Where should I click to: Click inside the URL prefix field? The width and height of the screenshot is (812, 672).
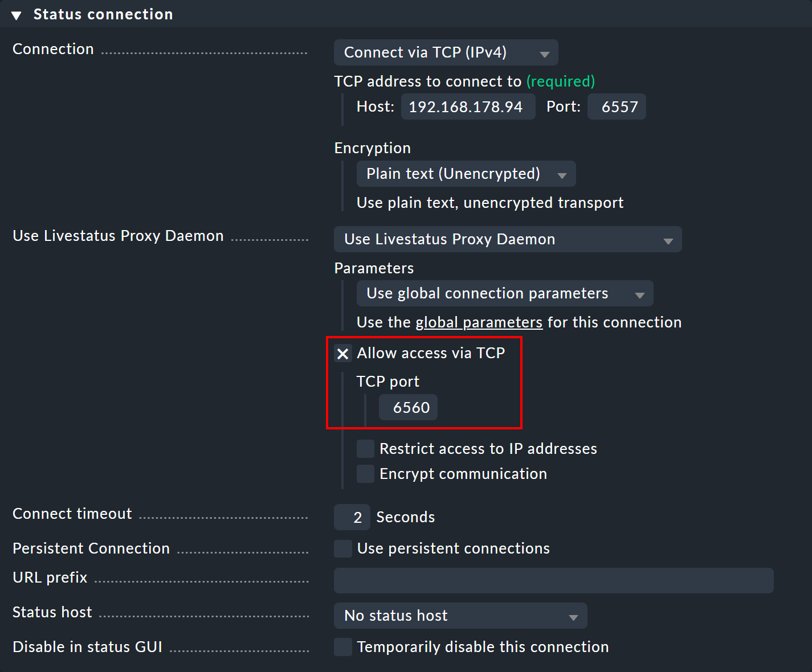(x=553, y=580)
